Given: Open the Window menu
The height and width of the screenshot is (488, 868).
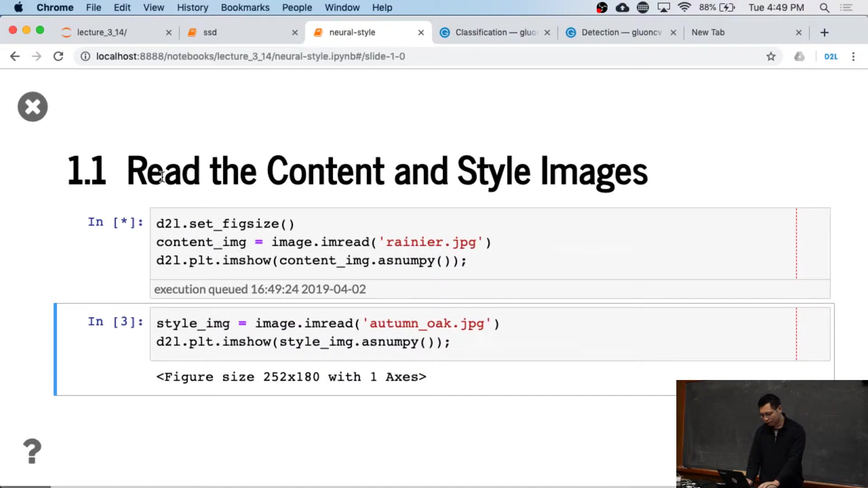Looking at the screenshot, I should pos(342,8).
